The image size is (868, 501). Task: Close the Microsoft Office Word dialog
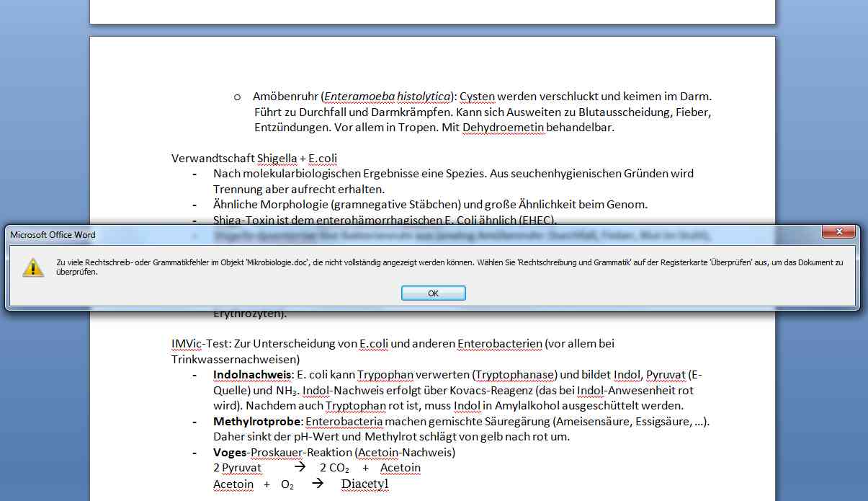(839, 232)
